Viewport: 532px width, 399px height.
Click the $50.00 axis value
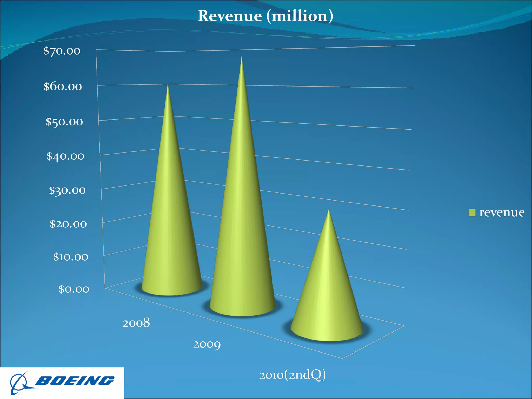[x=64, y=122]
